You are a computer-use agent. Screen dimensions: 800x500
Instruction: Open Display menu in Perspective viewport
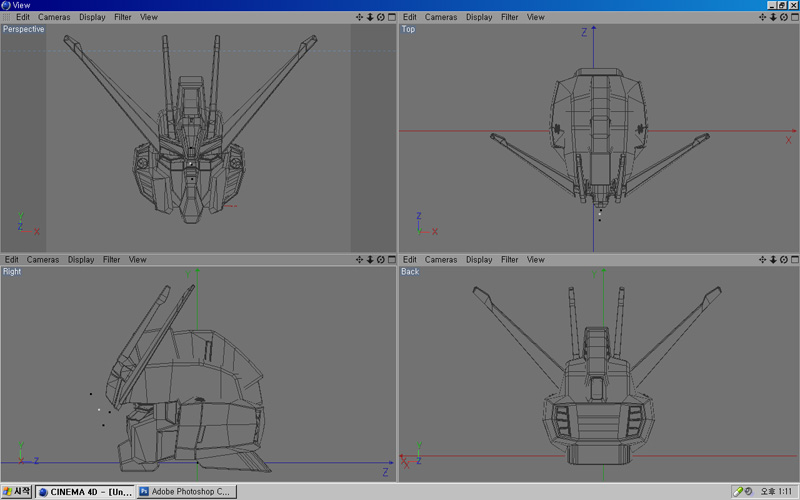[92, 17]
